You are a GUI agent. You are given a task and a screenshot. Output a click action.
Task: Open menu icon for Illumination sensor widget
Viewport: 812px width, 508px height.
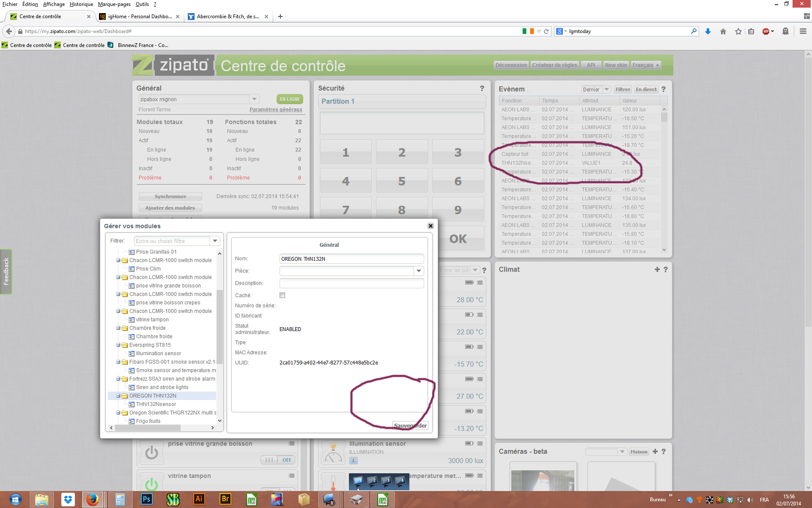(x=480, y=443)
